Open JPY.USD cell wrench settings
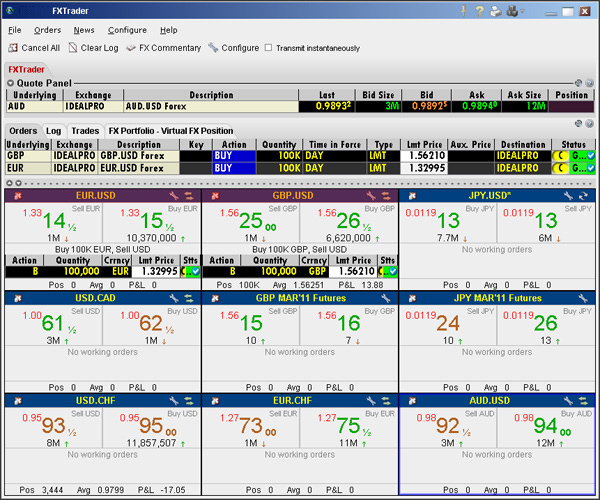Screen dimensions: 600x500 [x=568, y=196]
